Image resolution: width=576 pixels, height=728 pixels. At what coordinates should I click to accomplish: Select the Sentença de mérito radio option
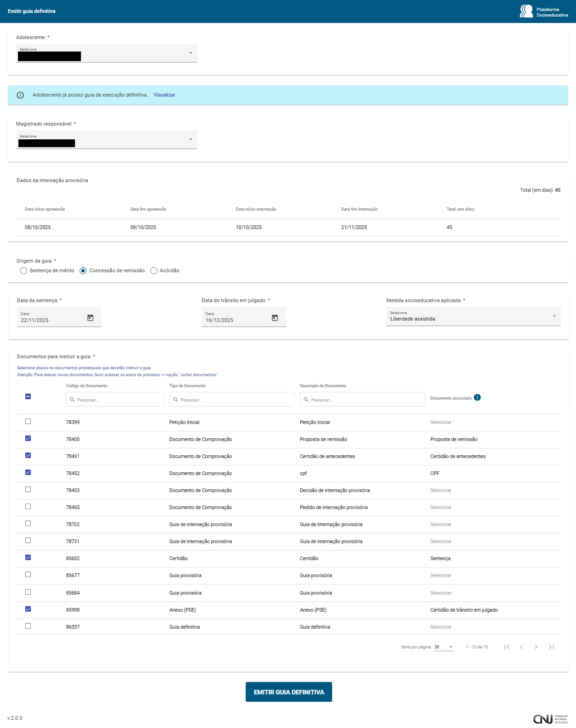24,271
